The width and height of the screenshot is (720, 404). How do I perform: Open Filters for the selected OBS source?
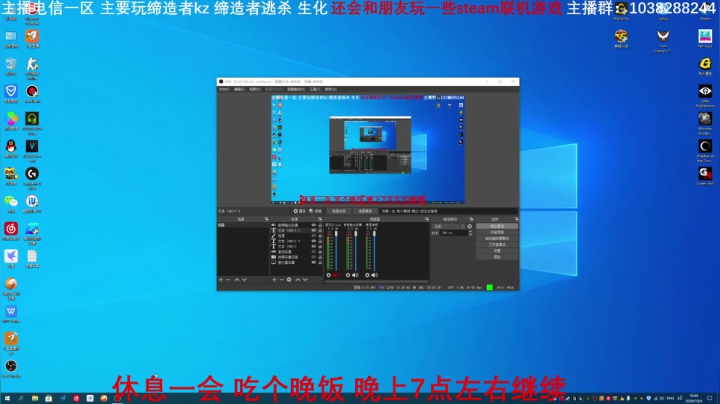[315, 211]
